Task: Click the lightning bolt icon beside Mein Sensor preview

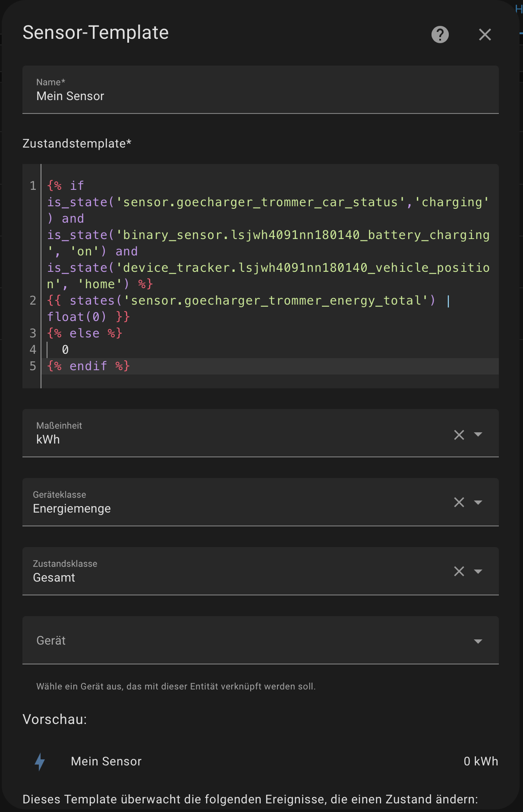Action: click(x=40, y=762)
